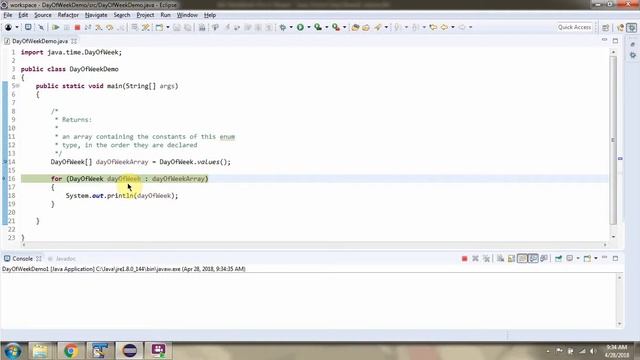Viewport: 640px width, 360px height.
Task: Click the Skip All Breakpoints icon
Action: (41, 27)
